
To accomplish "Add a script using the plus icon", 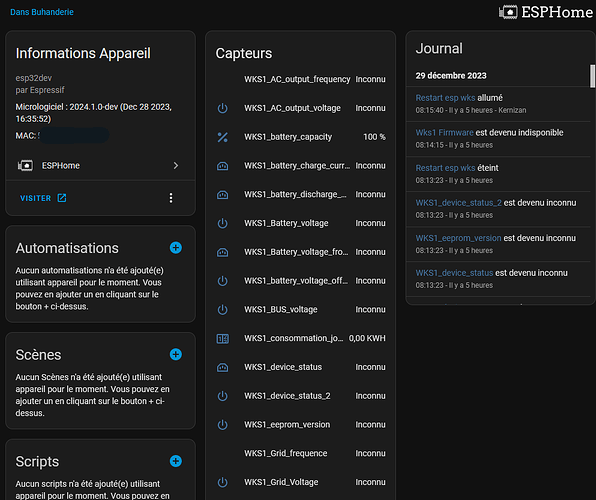I will [x=176, y=461].
